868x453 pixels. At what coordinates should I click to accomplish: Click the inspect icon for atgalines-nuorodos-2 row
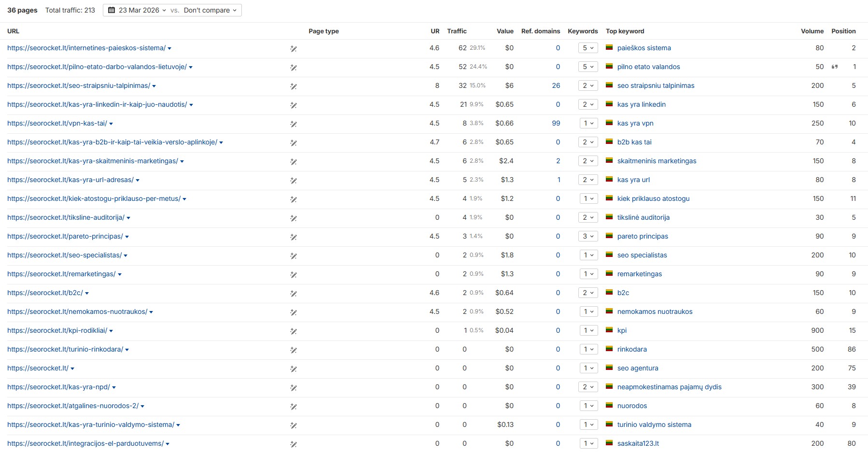click(x=293, y=407)
